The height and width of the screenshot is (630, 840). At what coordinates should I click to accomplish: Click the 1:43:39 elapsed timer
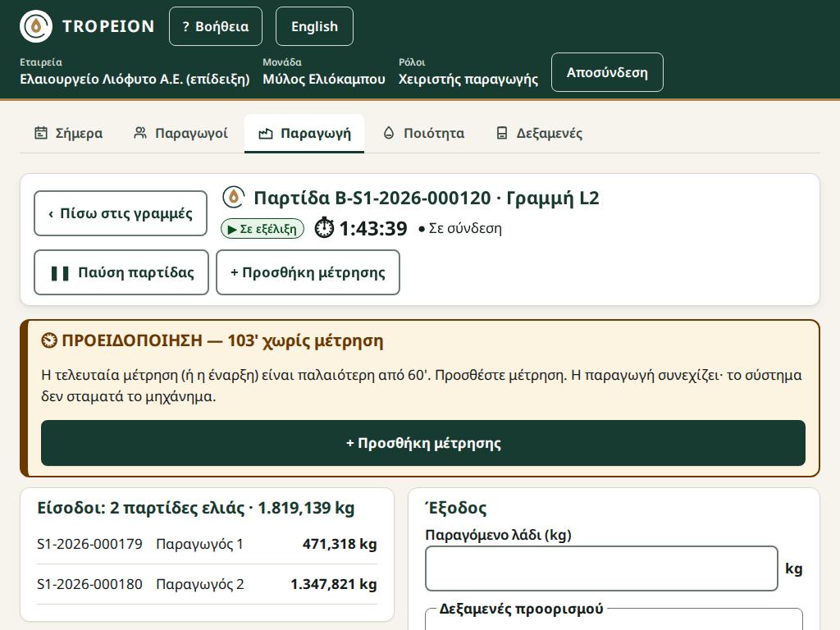(373, 229)
